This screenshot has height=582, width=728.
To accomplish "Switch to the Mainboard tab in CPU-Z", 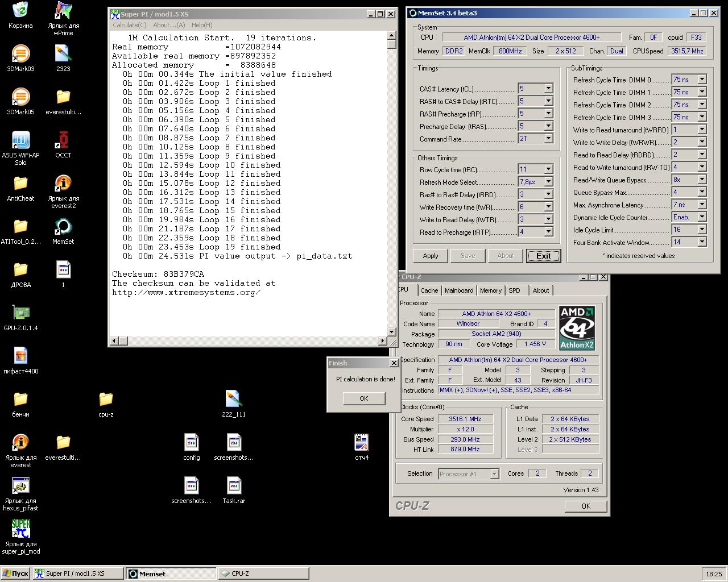I will pos(459,290).
